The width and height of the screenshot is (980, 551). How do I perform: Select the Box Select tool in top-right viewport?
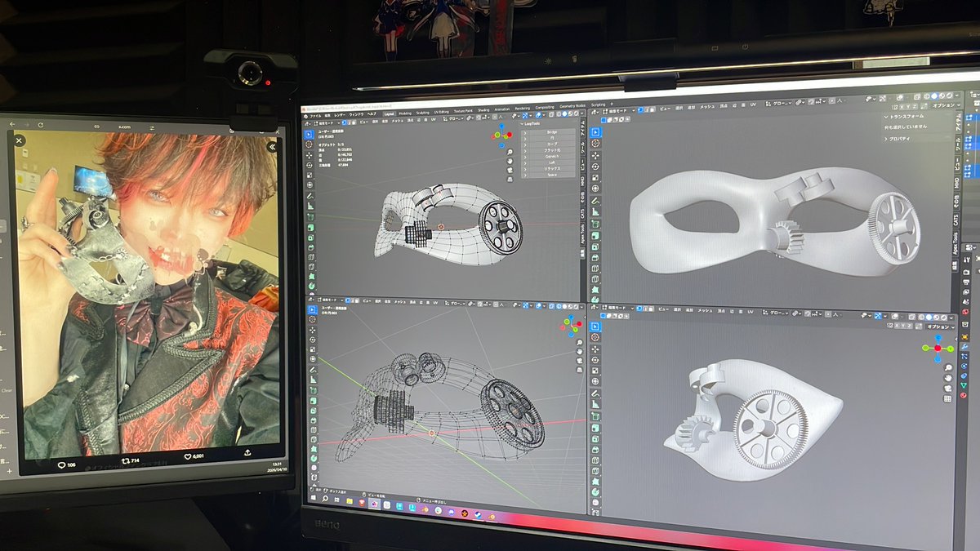coord(595,132)
